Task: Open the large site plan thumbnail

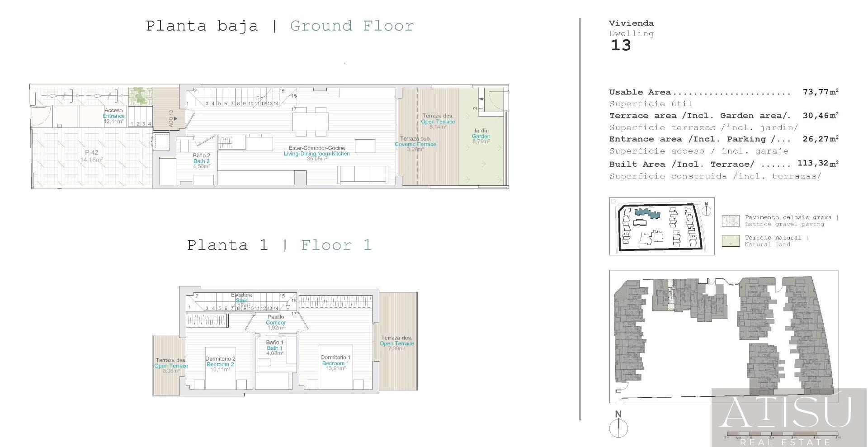Action: (x=723, y=336)
